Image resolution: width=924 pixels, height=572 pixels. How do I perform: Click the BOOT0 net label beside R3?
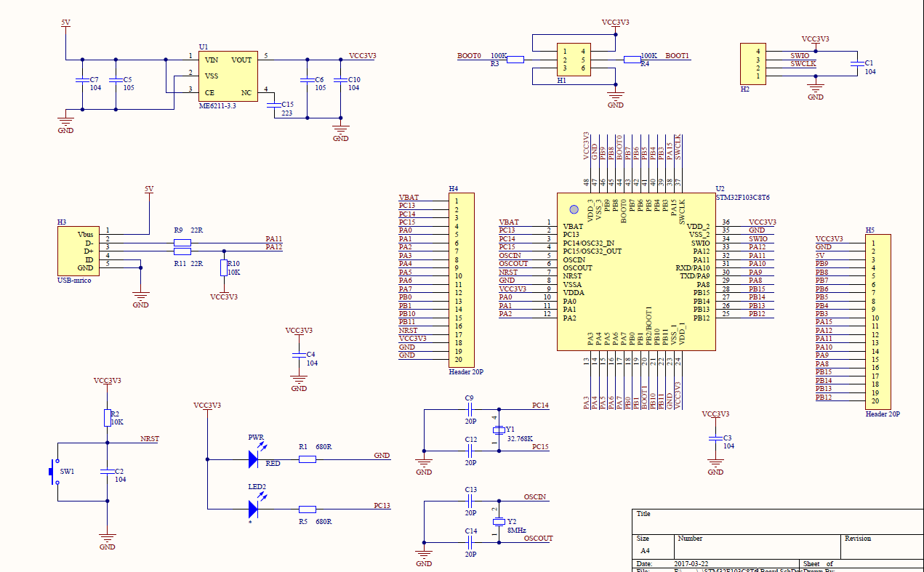(469, 56)
